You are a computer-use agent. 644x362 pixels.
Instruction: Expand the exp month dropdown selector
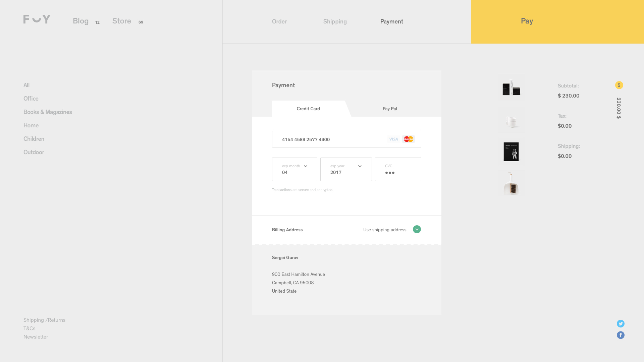[306, 166]
